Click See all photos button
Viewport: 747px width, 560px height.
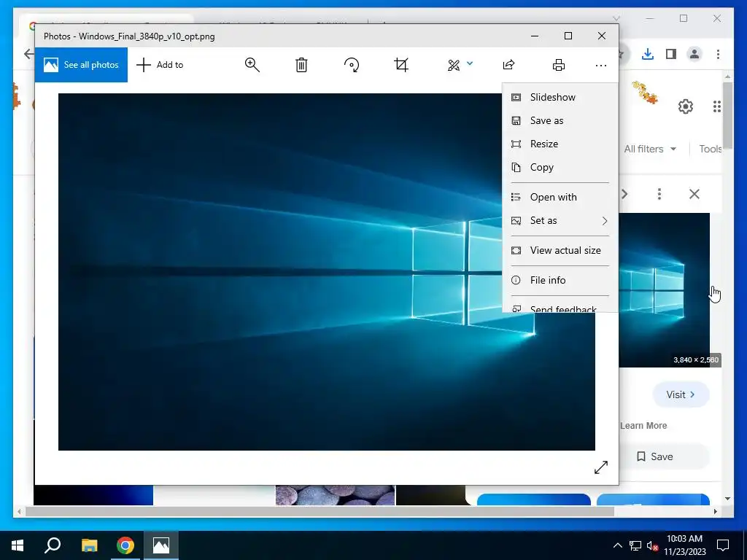81,65
